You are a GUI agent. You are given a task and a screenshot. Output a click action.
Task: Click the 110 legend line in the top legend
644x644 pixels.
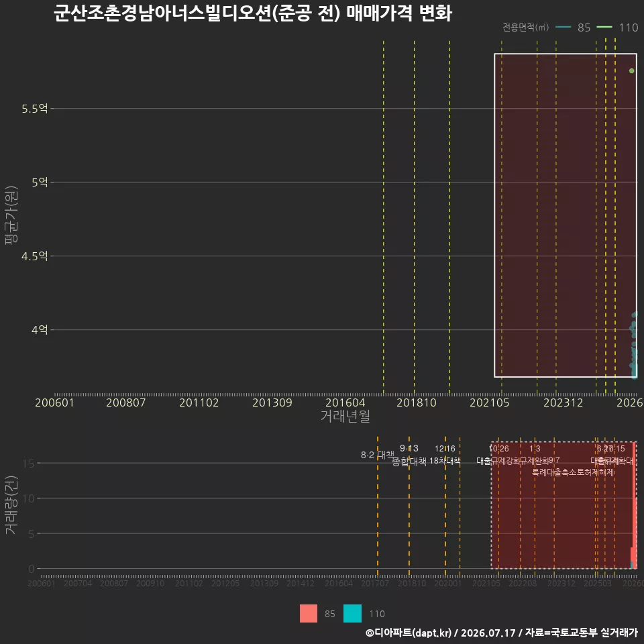(x=604, y=28)
